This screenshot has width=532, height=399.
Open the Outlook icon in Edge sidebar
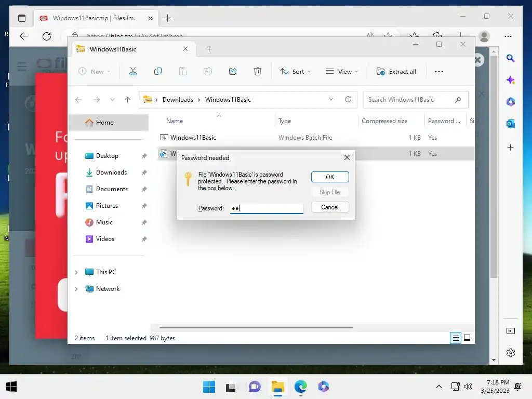click(510, 124)
